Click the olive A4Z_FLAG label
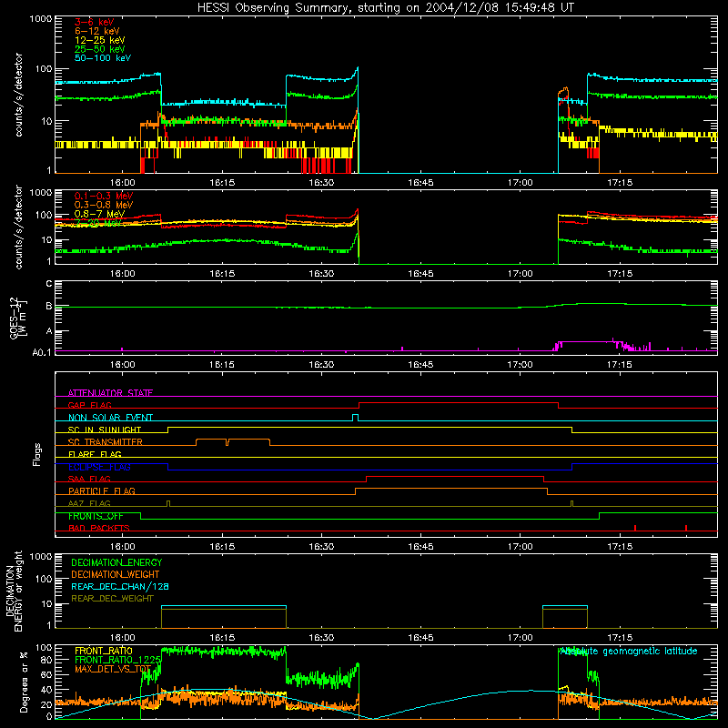Screen dimensions: 728x728 click(x=89, y=503)
